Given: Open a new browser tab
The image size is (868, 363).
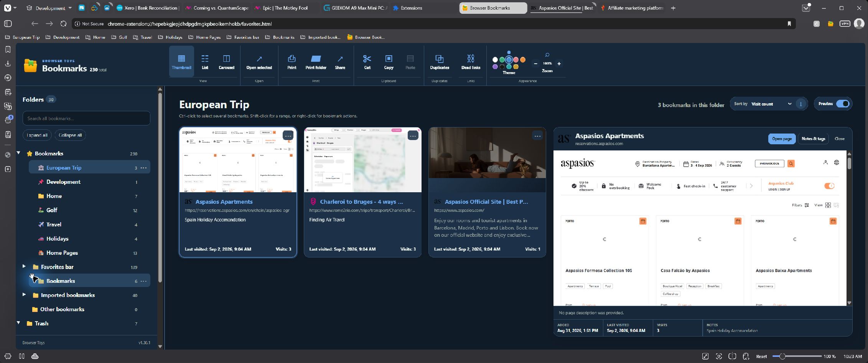Looking at the screenshot, I should pos(673,8).
